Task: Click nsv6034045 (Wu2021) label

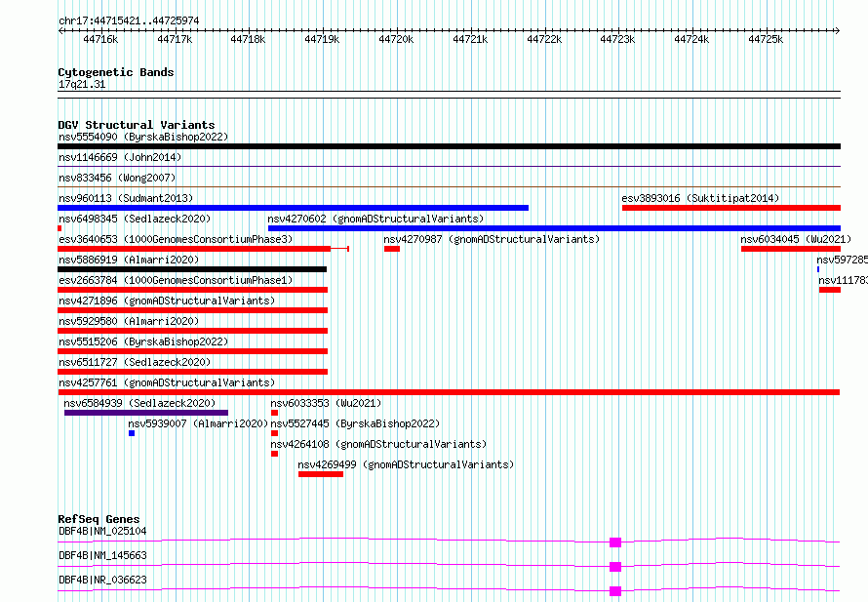Action: 796,239
